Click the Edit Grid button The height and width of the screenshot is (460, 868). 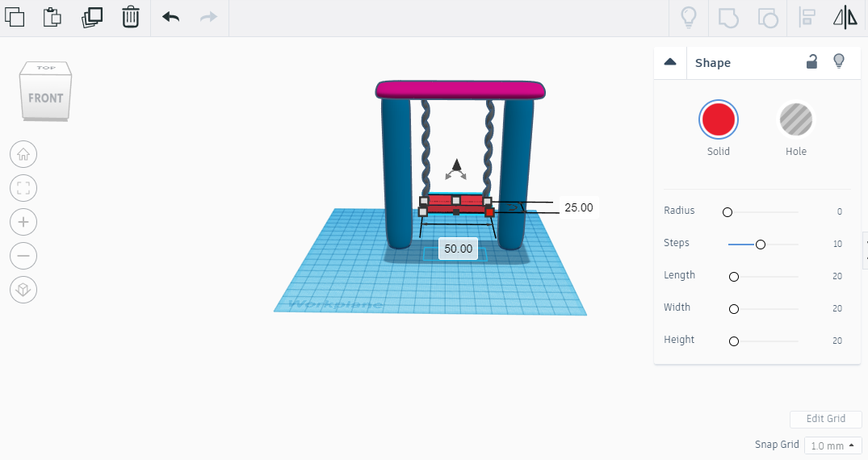[825, 419]
